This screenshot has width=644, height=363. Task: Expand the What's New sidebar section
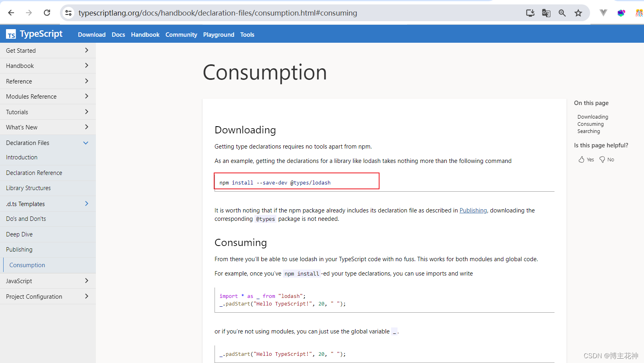(48, 127)
